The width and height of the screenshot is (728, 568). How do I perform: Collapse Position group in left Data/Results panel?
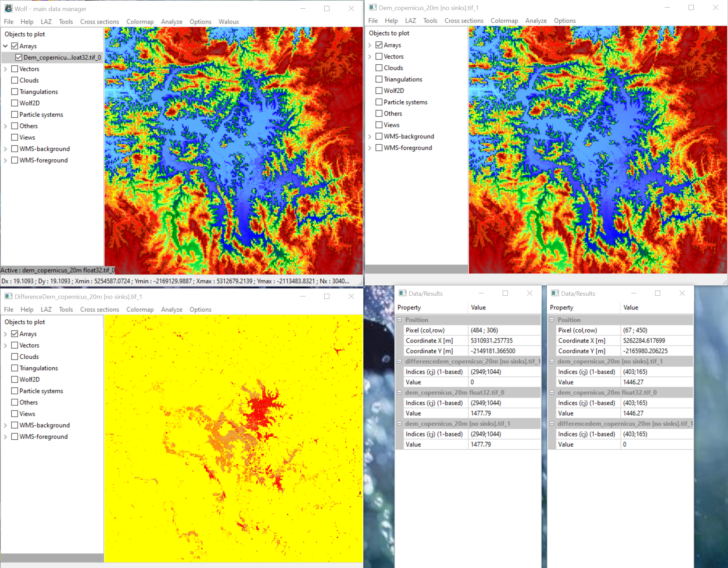point(400,320)
